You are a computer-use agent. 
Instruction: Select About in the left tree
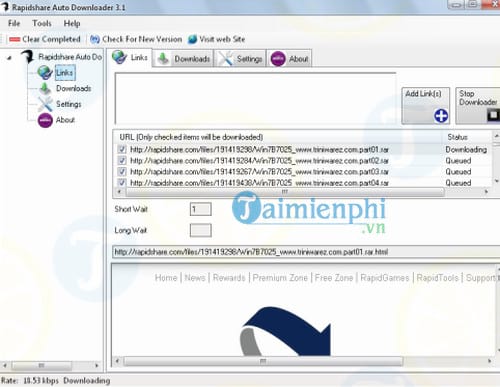point(65,120)
